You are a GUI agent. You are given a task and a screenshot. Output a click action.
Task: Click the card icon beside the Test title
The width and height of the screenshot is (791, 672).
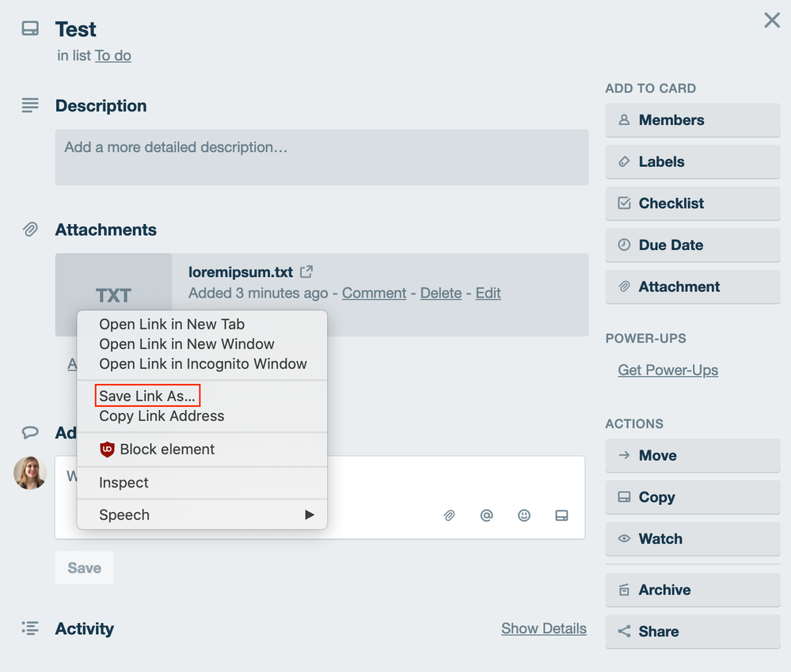pyautogui.click(x=29, y=28)
